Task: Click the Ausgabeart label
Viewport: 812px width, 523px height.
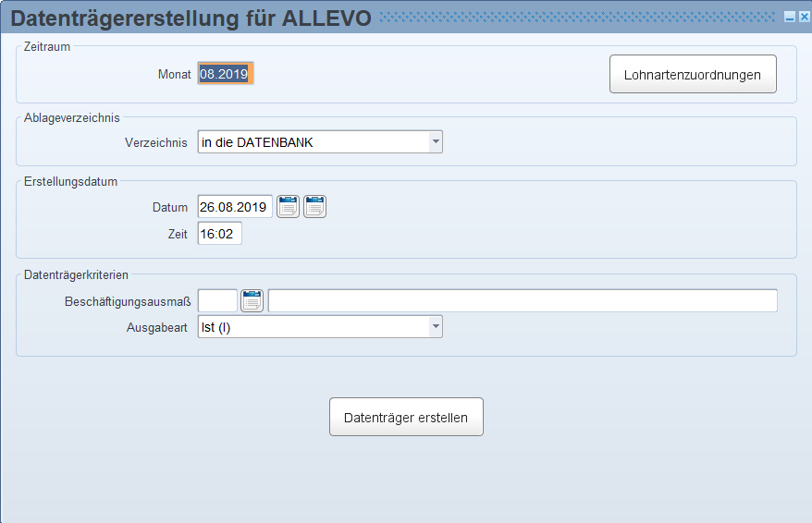Action: (x=157, y=327)
